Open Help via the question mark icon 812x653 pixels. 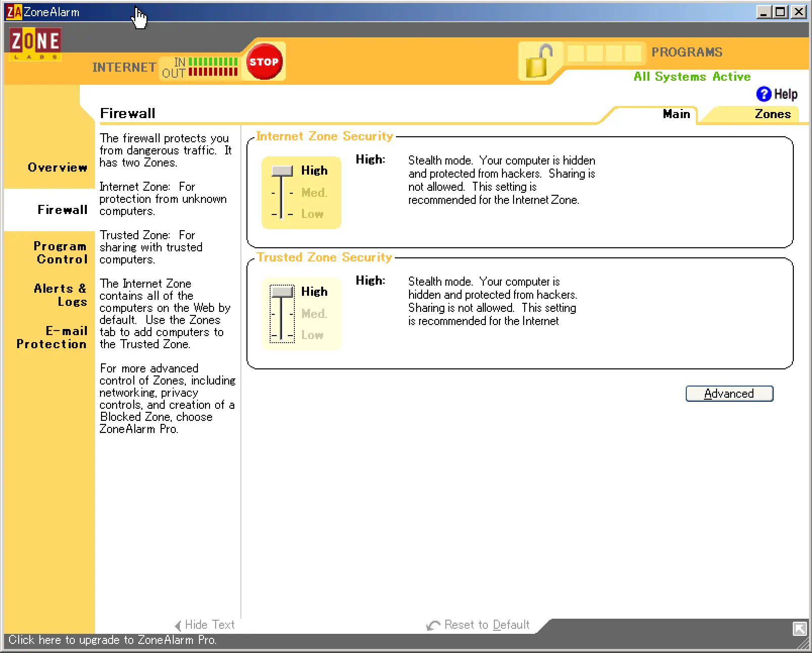(763, 94)
